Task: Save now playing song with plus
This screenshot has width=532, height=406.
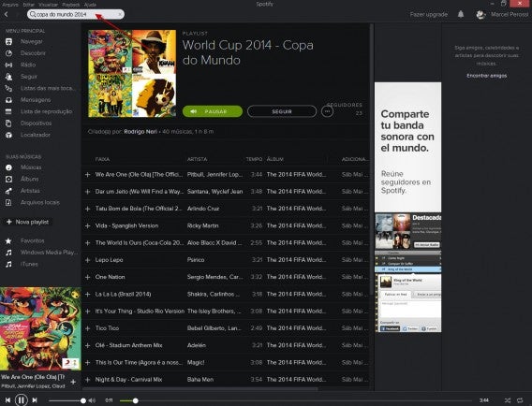Action: pyautogui.click(x=73, y=382)
